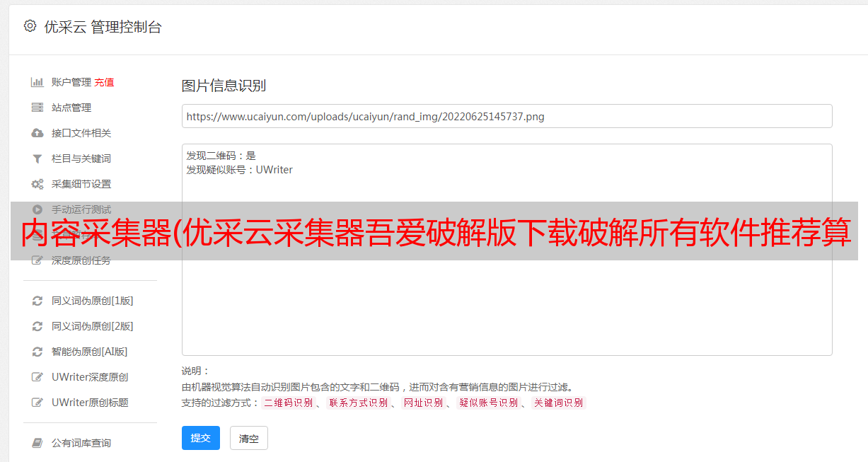Open 栏目与关键词 menu item
Image resolution: width=868 pixels, height=462 pixels.
[81, 158]
